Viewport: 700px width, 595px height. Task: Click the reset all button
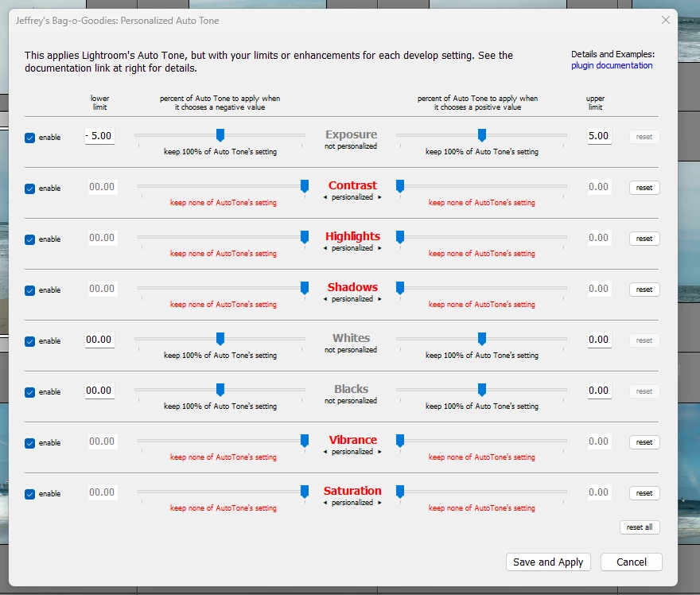(640, 527)
